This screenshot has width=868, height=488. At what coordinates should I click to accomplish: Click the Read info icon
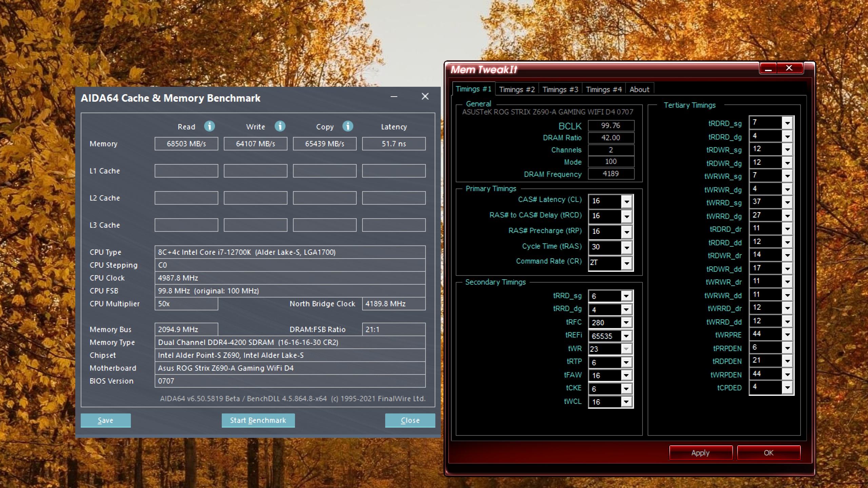click(209, 126)
